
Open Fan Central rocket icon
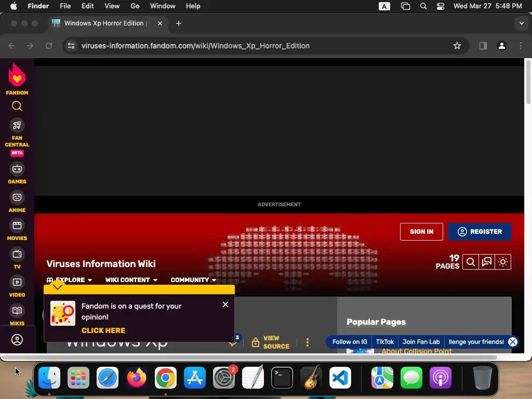tap(17, 126)
